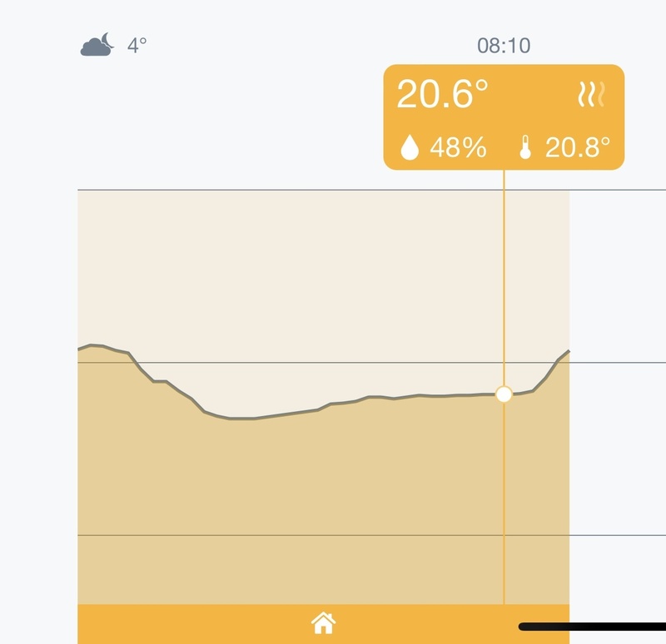The width and height of the screenshot is (666, 644).
Task: Tap the white home icon in orange bar
Action: 323,623
